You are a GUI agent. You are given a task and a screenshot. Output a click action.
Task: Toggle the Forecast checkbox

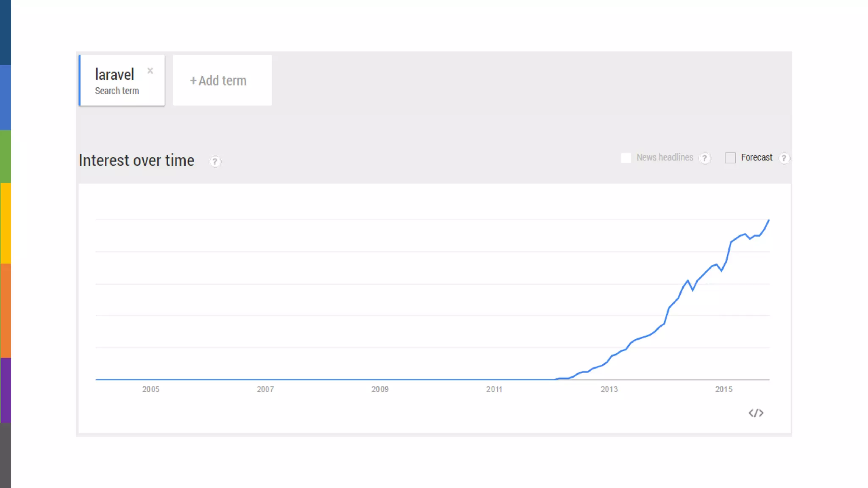coord(730,158)
